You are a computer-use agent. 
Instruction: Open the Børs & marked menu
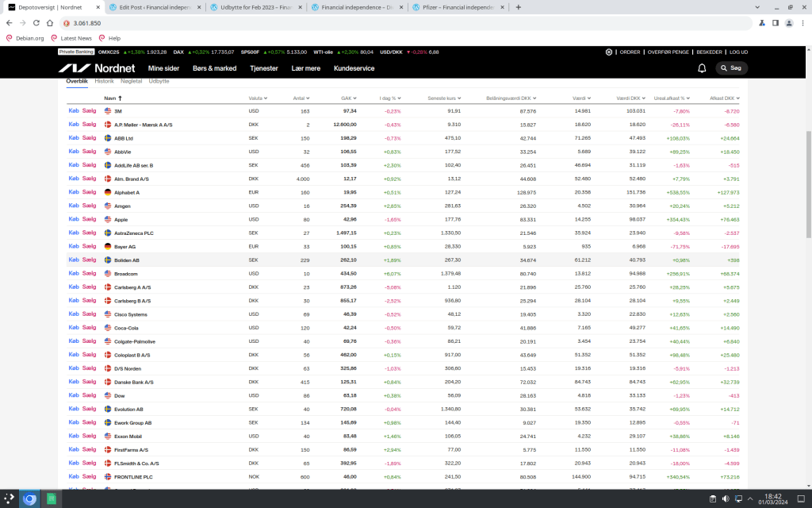215,68
